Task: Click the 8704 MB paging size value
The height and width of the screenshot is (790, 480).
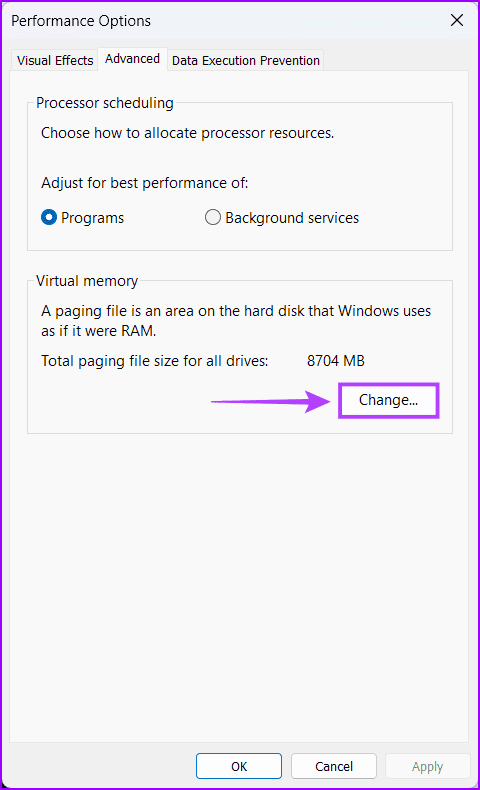Action: pos(336,361)
